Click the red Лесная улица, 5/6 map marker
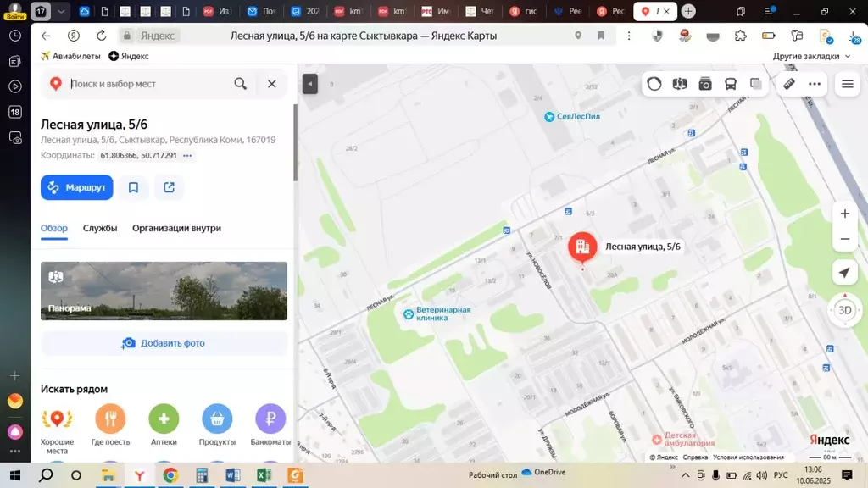868x488 pixels. click(582, 247)
